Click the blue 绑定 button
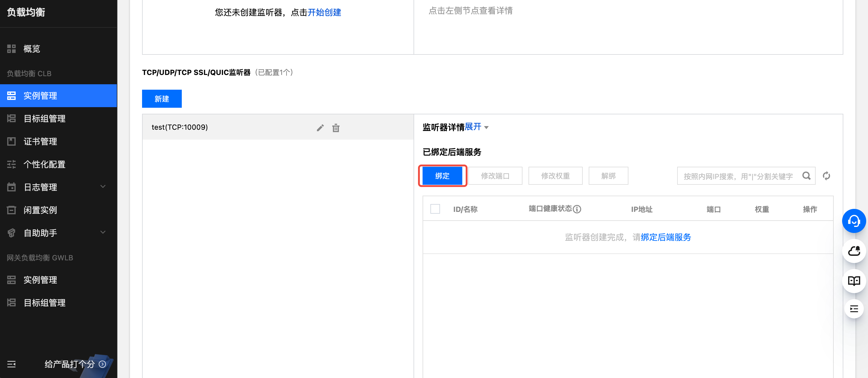 pos(442,176)
